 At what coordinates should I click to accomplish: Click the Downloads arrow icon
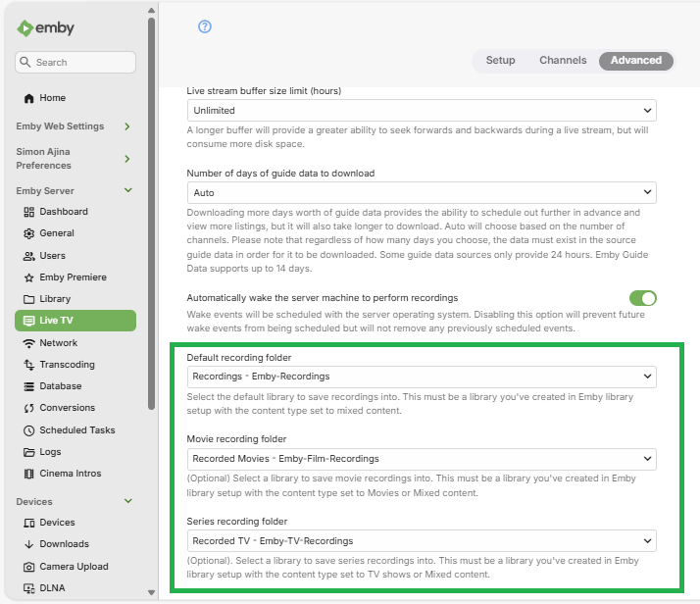(x=29, y=544)
